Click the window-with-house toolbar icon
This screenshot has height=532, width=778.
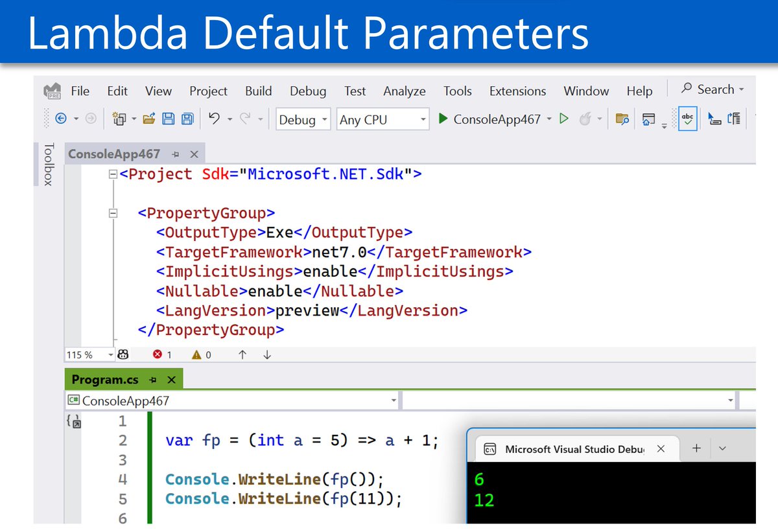tap(648, 119)
